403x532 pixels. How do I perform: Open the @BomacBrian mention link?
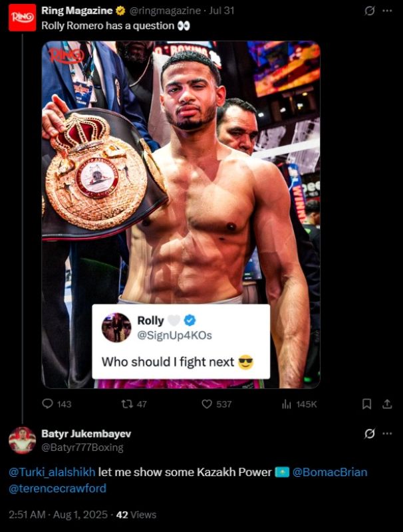tap(330, 472)
